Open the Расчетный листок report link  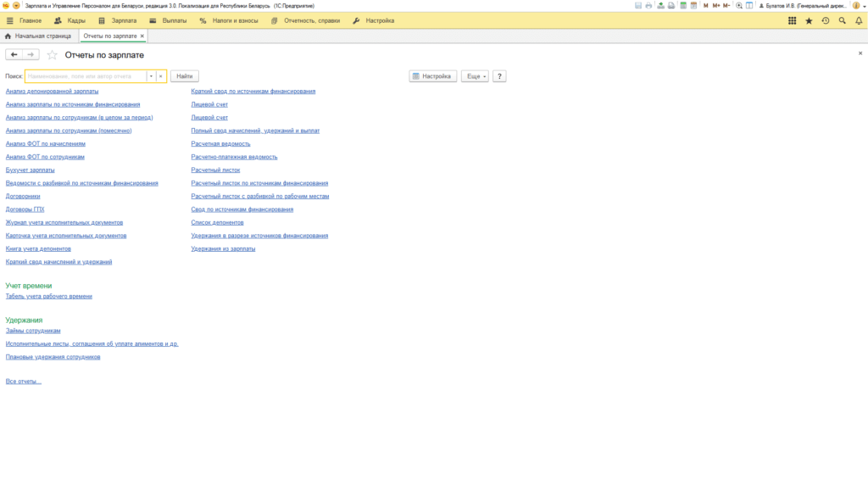(x=215, y=170)
